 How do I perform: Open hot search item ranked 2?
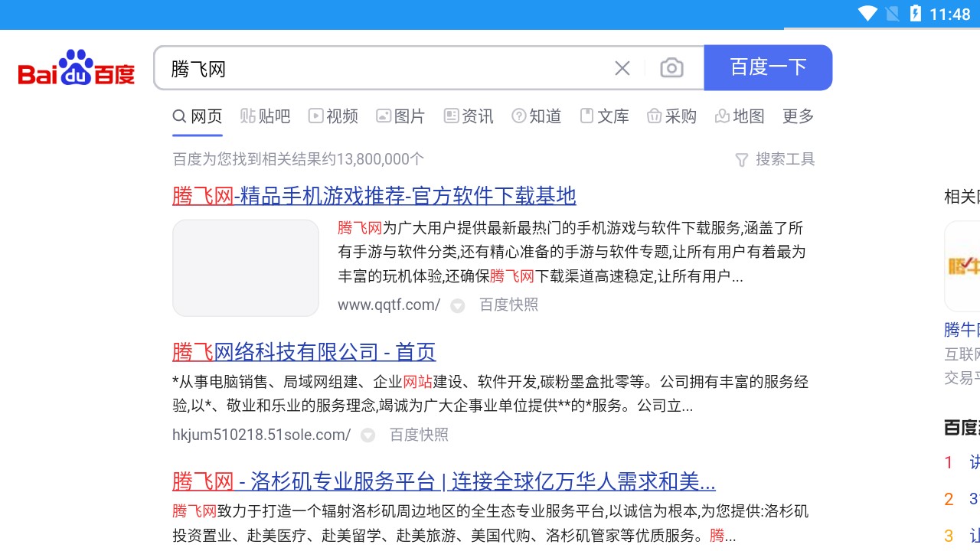point(962,499)
